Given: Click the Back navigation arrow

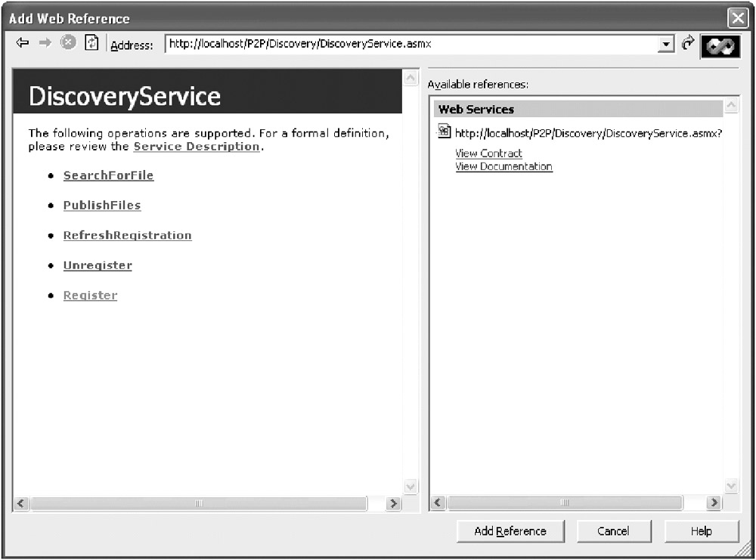Looking at the screenshot, I should click(x=23, y=43).
